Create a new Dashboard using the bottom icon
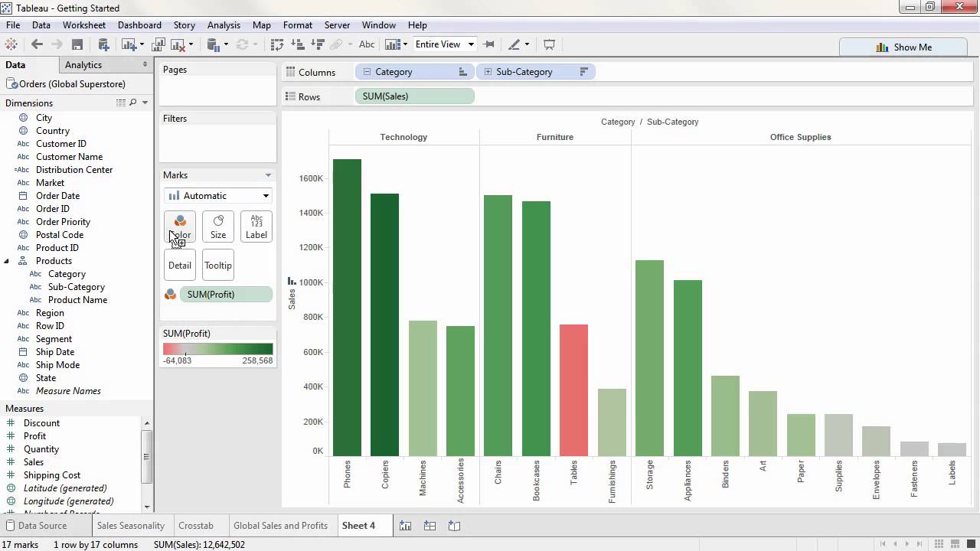 pyautogui.click(x=430, y=526)
